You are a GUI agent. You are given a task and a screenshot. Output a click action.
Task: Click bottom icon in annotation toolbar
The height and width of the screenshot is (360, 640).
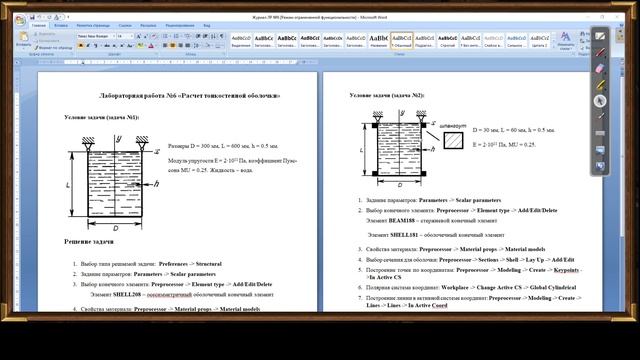(x=600, y=166)
